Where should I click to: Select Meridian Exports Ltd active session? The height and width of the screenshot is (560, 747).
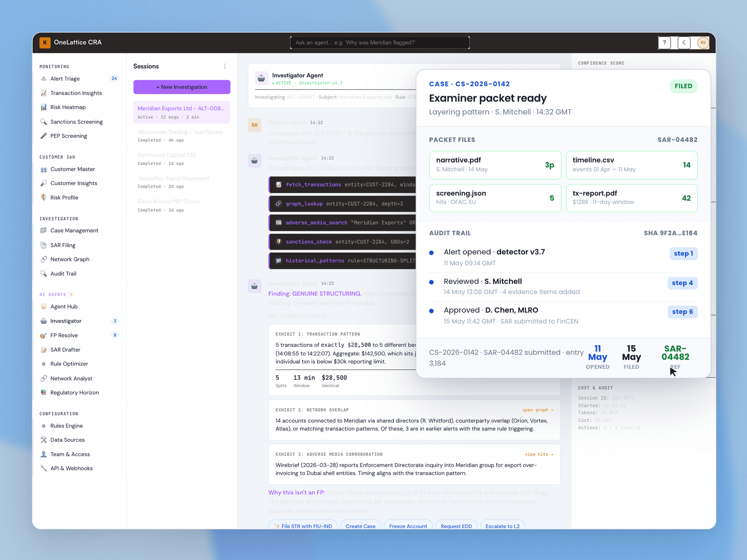click(x=182, y=112)
